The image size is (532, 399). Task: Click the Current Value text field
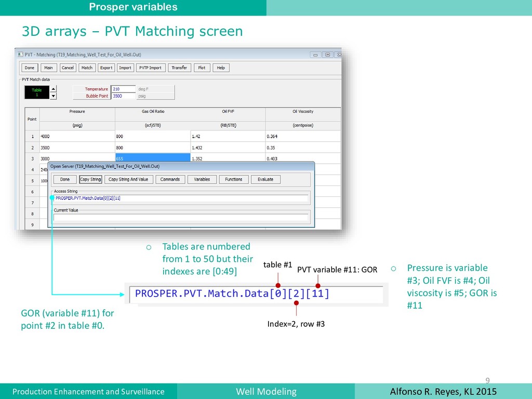(x=181, y=217)
